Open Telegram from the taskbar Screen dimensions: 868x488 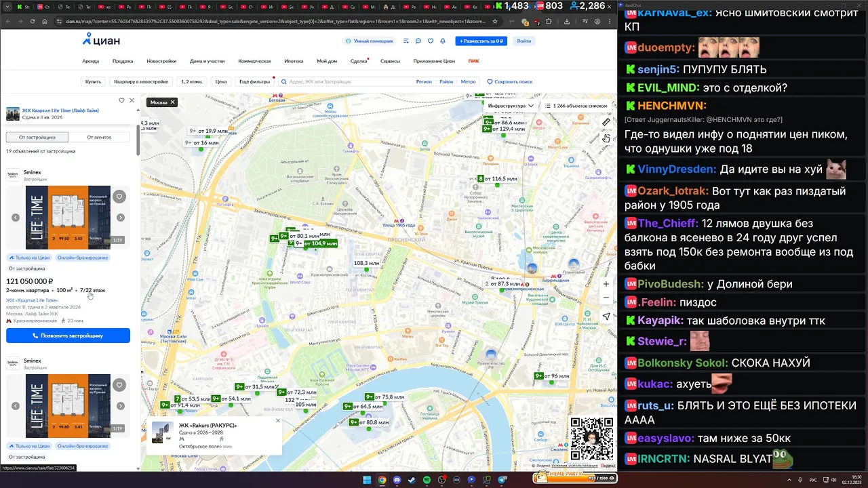[502, 480]
